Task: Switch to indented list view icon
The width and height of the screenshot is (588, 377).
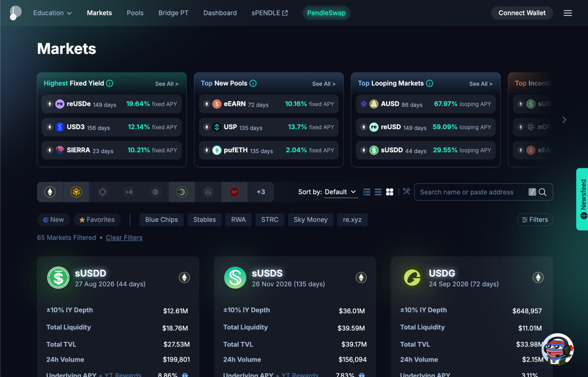Action: (x=367, y=192)
